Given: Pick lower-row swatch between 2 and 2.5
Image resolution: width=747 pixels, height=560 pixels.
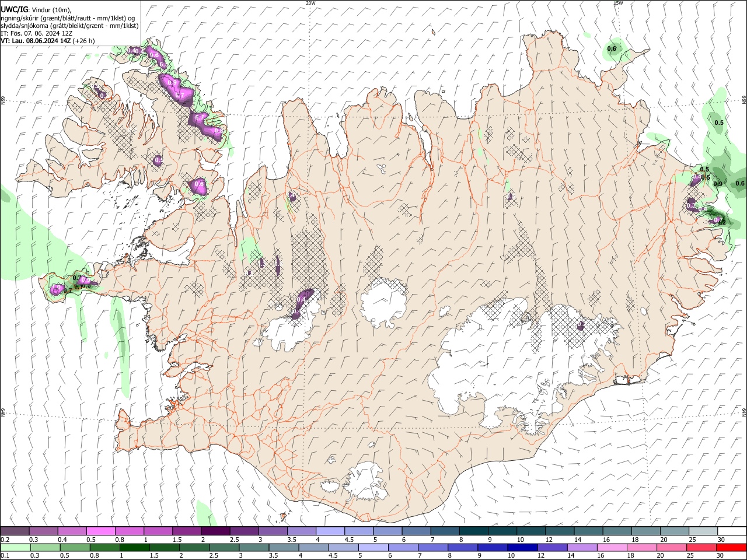Looking at the screenshot, I should click(x=194, y=547).
